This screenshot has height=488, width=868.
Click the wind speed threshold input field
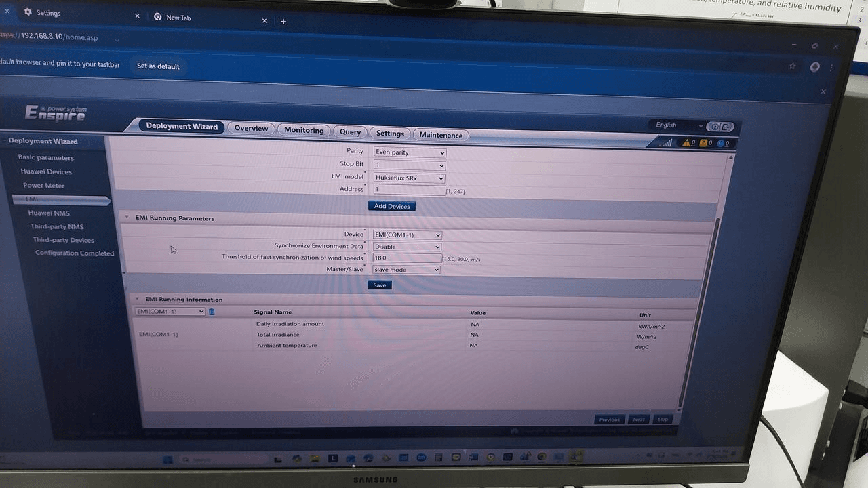coord(407,258)
